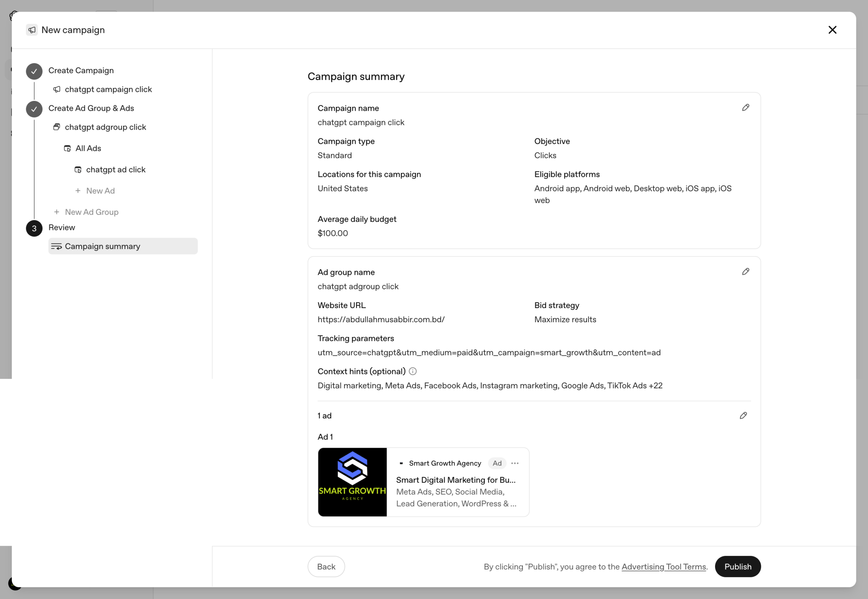Click the Ad badge on the preview
The height and width of the screenshot is (599, 868).
coord(497,463)
